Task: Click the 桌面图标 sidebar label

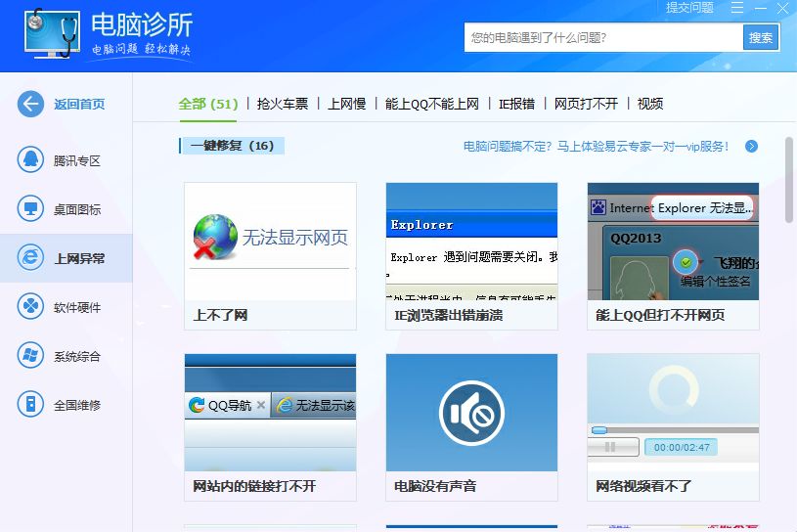Action: (x=77, y=209)
